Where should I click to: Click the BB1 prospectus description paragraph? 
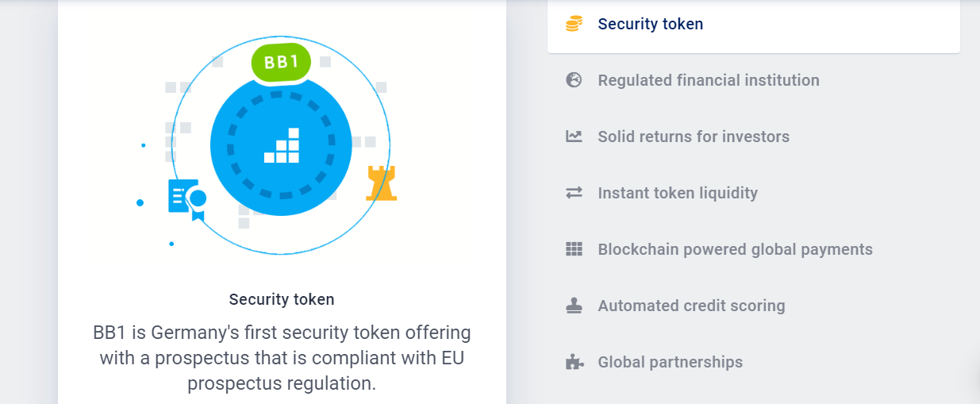pyautogui.click(x=282, y=357)
